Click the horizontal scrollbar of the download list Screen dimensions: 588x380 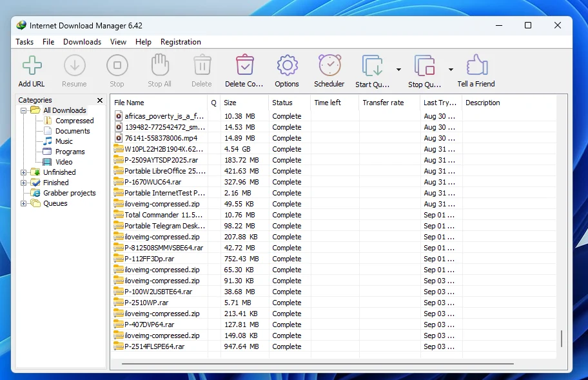(x=318, y=363)
